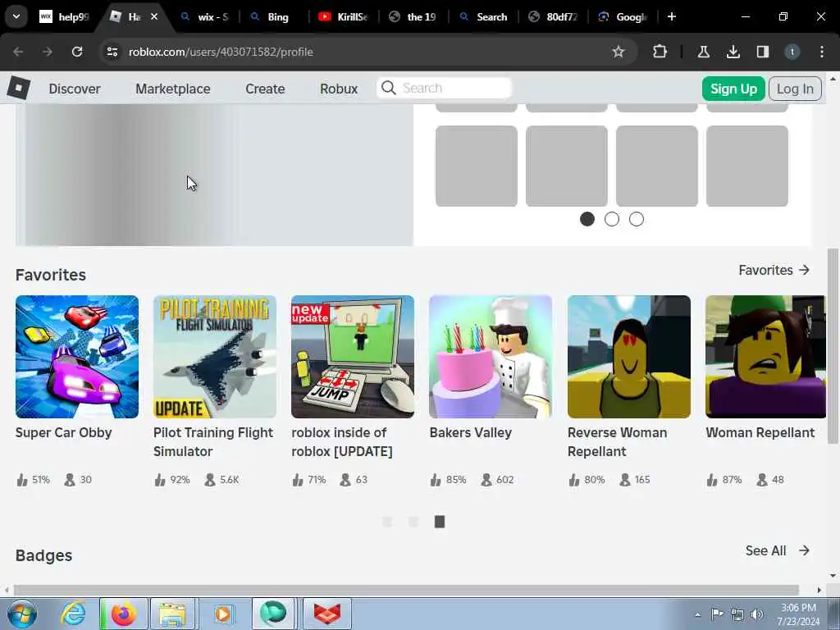Click the green Sign Up button
Image resolution: width=840 pixels, height=630 pixels.
point(733,89)
